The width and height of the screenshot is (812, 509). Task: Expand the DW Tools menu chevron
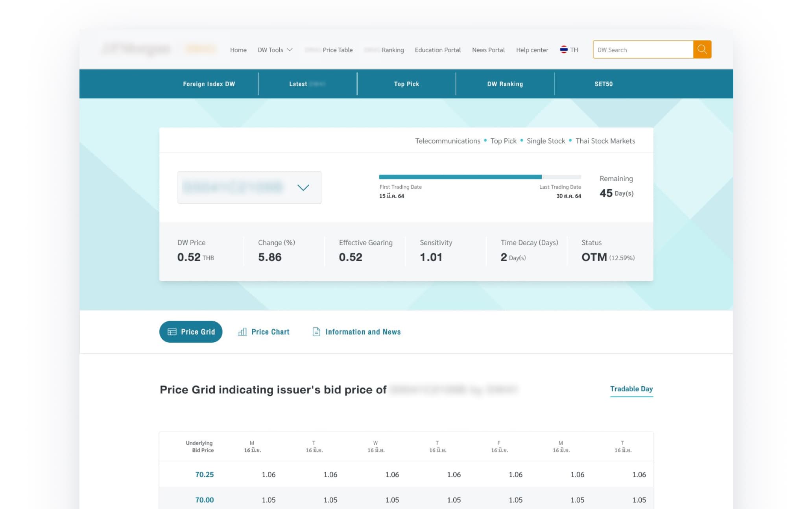point(290,50)
